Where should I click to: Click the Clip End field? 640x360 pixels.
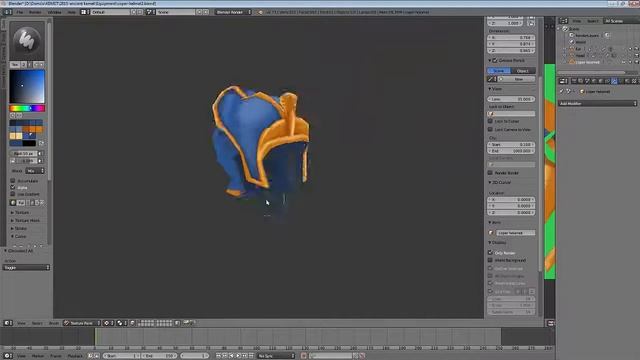511,151
